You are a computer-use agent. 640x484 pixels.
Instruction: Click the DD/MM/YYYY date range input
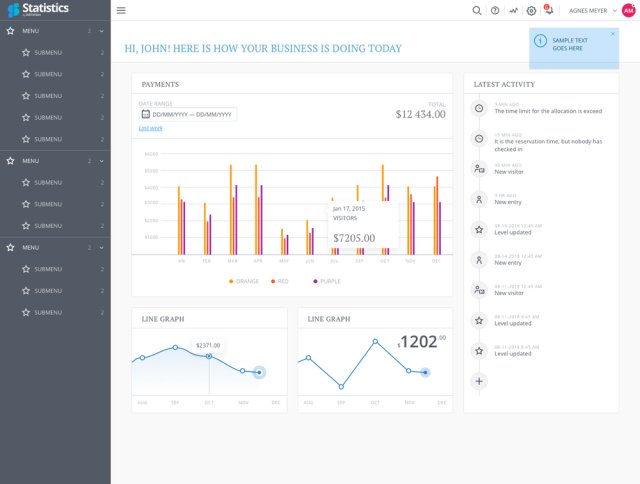188,114
